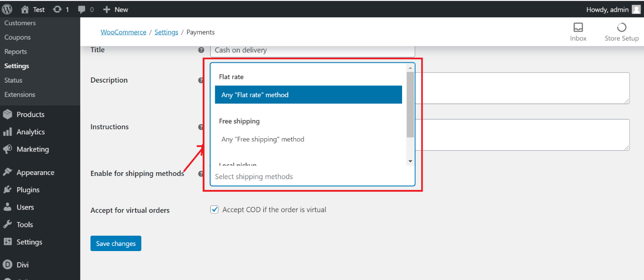Click the Flat rate group heading
This screenshot has width=644, height=280.
tap(232, 77)
